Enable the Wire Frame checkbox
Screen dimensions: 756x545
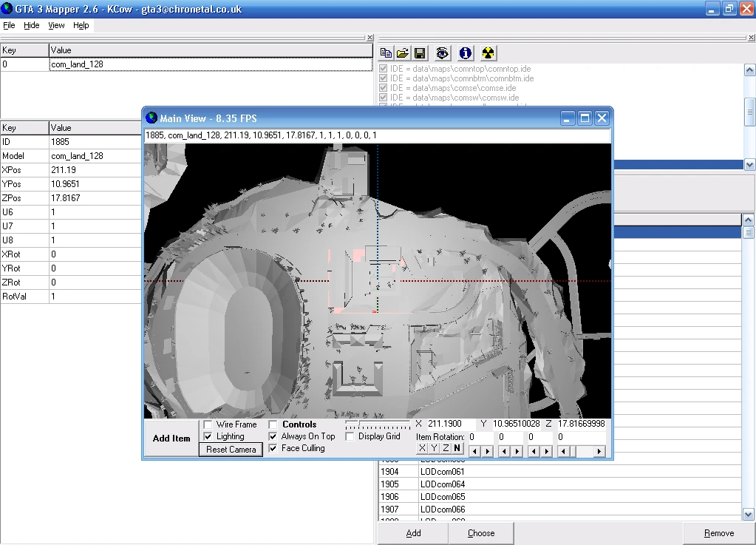208,424
